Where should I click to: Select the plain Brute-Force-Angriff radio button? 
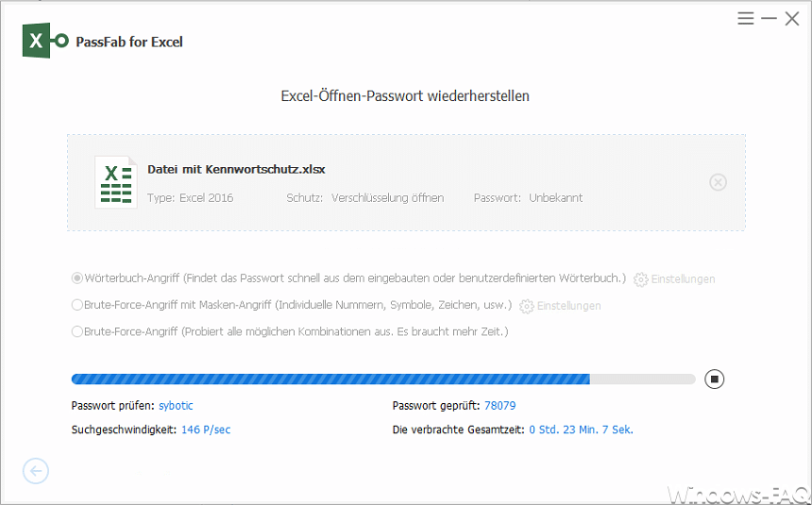pyautogui.click(x=76, y=331)
